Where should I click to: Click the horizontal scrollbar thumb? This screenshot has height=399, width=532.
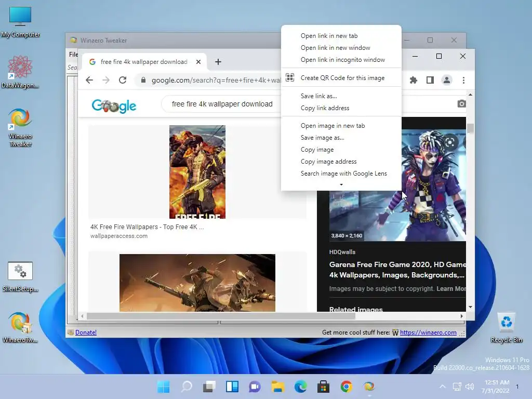coord(221,316)
